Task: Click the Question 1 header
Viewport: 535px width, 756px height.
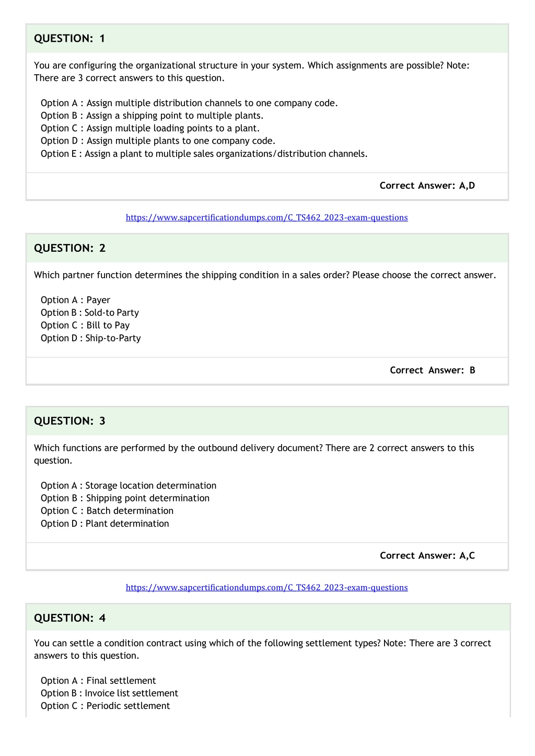Action: click(x=267, y=38)
